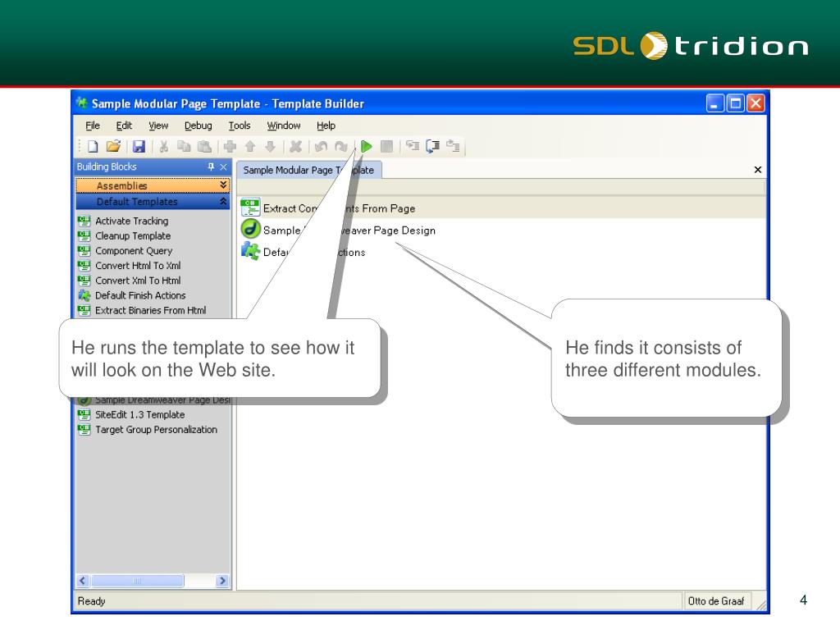Click the Target Group Personalization icon
This screenshot has height=630, width=840.
[x=84, y=430]
